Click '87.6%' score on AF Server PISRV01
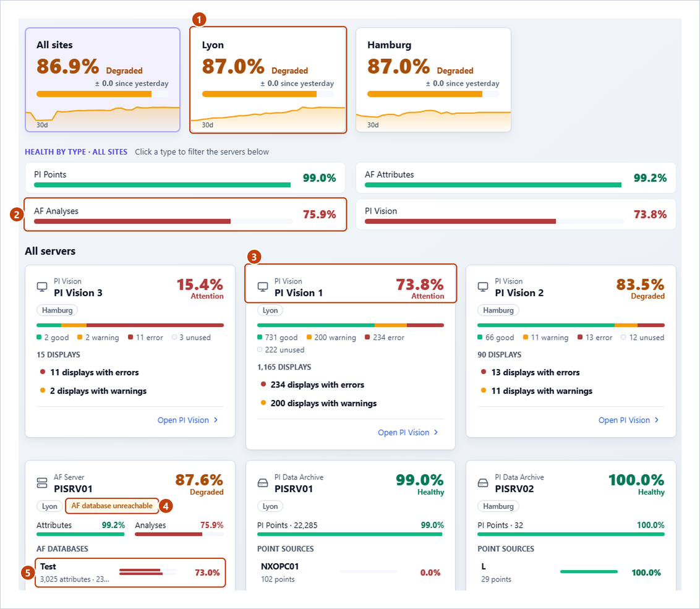This screenshot has height=609, width=700. (x=199, y=480)
